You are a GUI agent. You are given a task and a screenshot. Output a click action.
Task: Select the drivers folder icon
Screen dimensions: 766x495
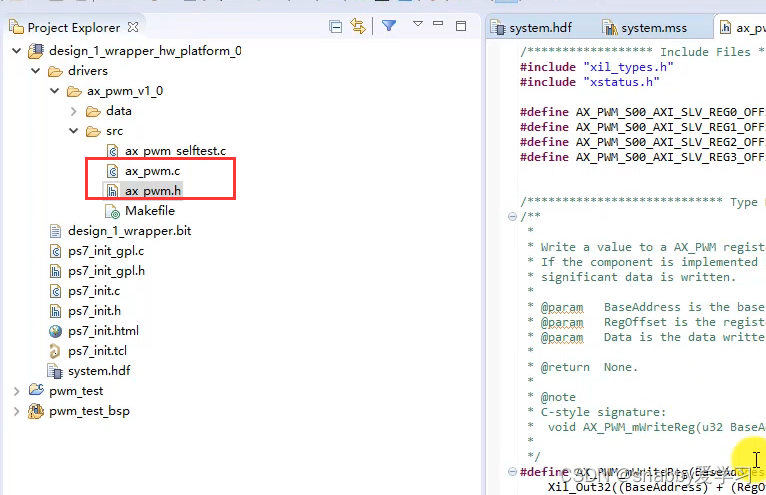[55, 71]
